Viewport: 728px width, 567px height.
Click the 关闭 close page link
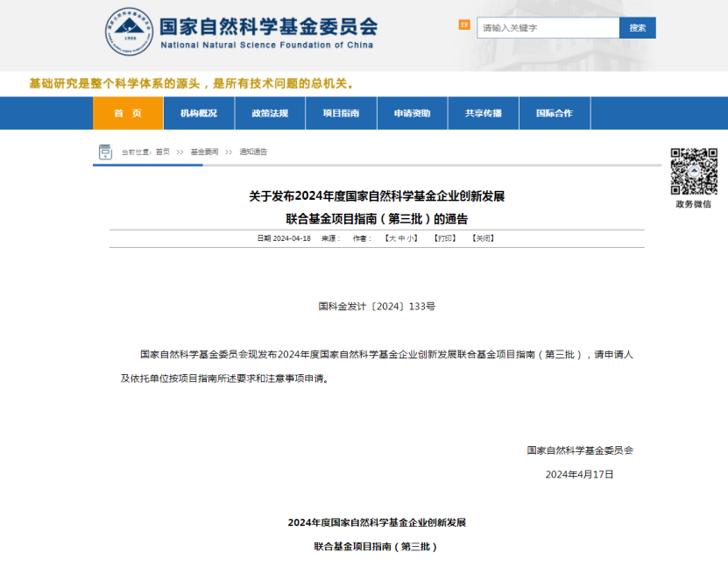pyautogui.click(x=483, y=238)
